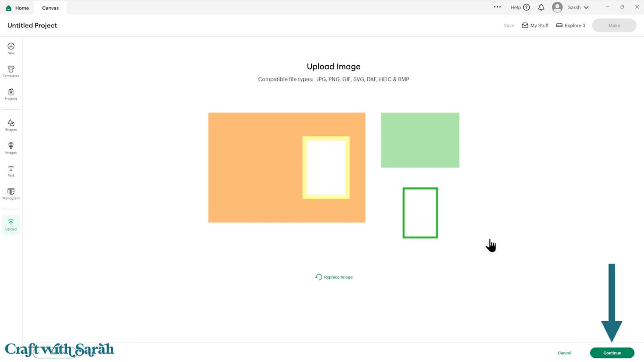
Task: Click the Save button
Action: point(509,26)
